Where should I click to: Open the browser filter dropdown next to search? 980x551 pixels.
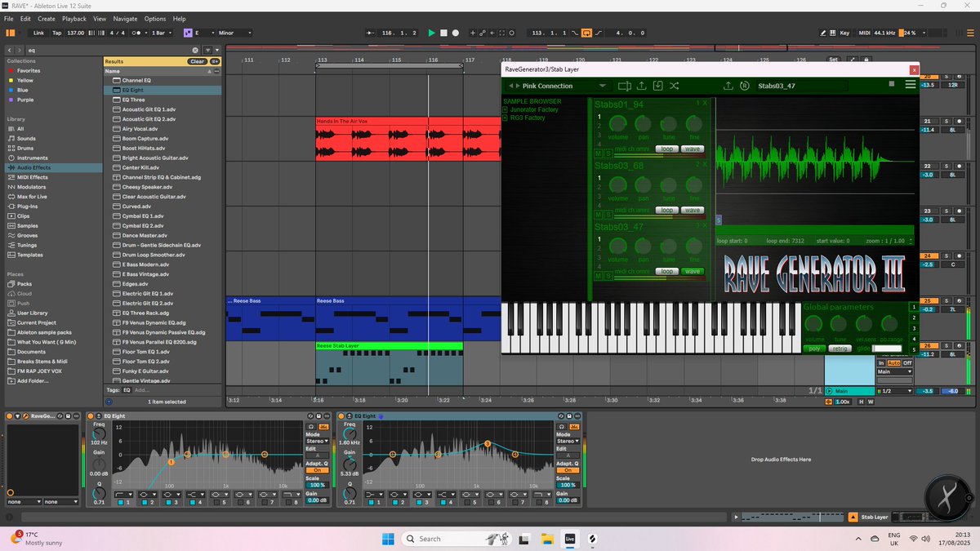[x=208, y=50]
